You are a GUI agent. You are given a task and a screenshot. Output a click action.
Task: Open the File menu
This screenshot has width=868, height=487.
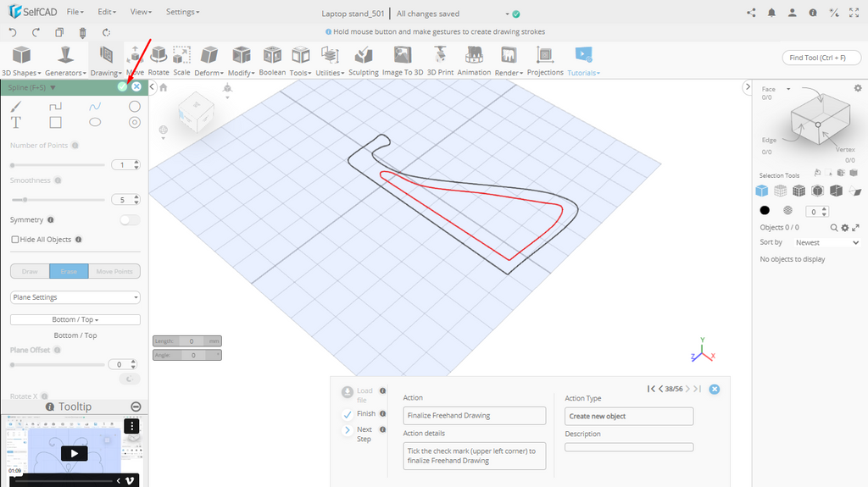[75, 13]
